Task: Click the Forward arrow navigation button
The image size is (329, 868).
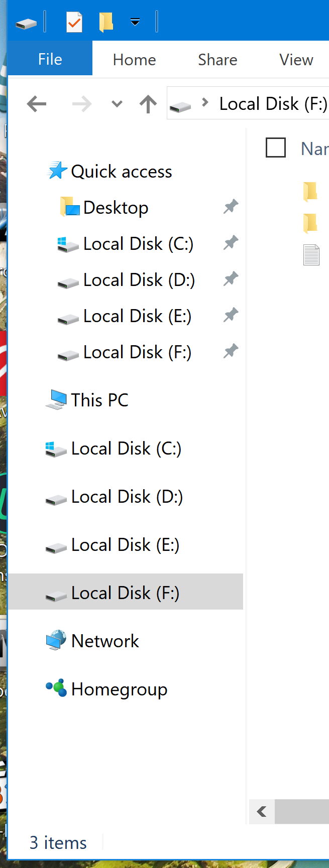Action: pos(82,104)
